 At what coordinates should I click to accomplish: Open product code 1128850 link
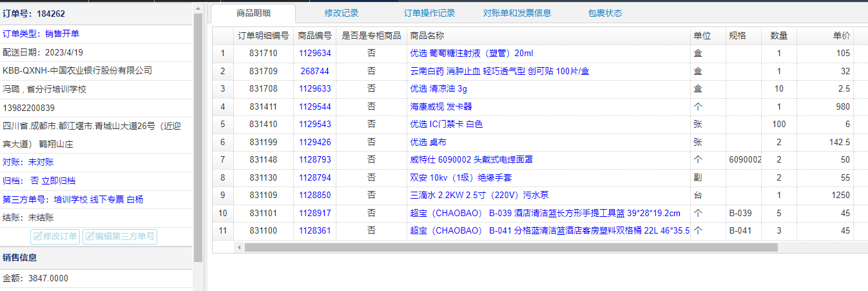coord(314,196)
